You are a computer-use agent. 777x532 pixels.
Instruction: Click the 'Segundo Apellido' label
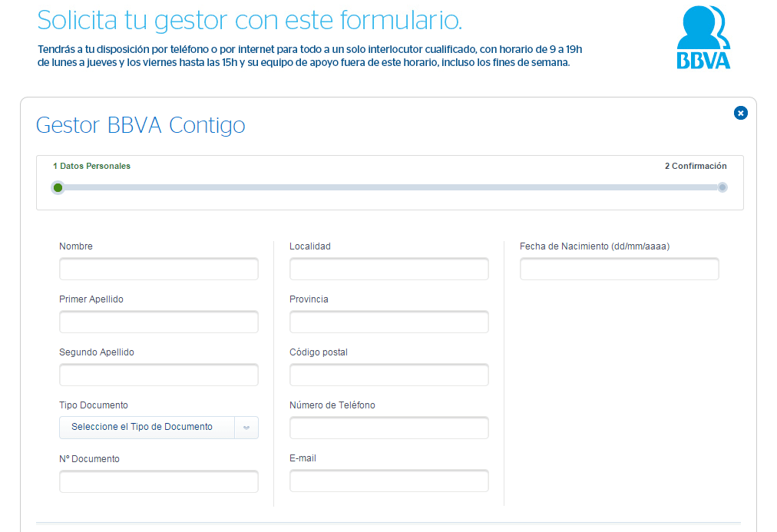pos(97,352)
